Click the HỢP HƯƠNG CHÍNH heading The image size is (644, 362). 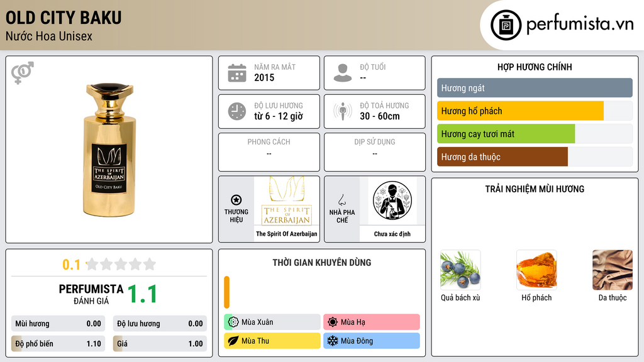(535, 67)
